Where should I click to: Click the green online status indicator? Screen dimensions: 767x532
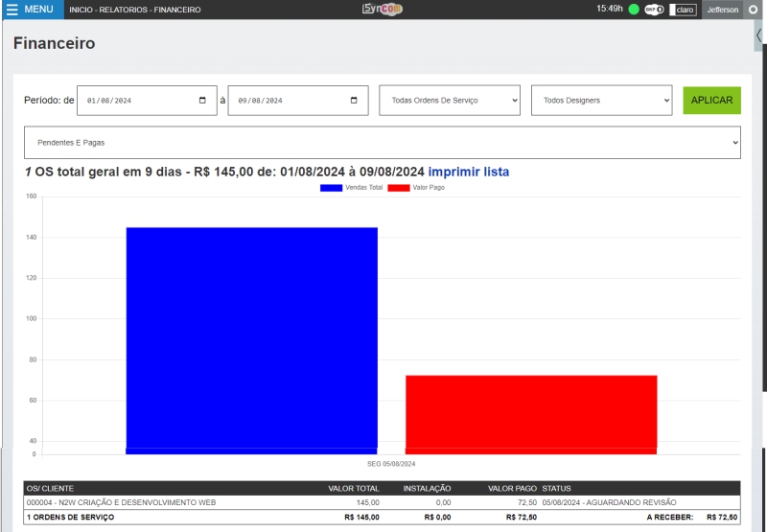pos(634,10)
